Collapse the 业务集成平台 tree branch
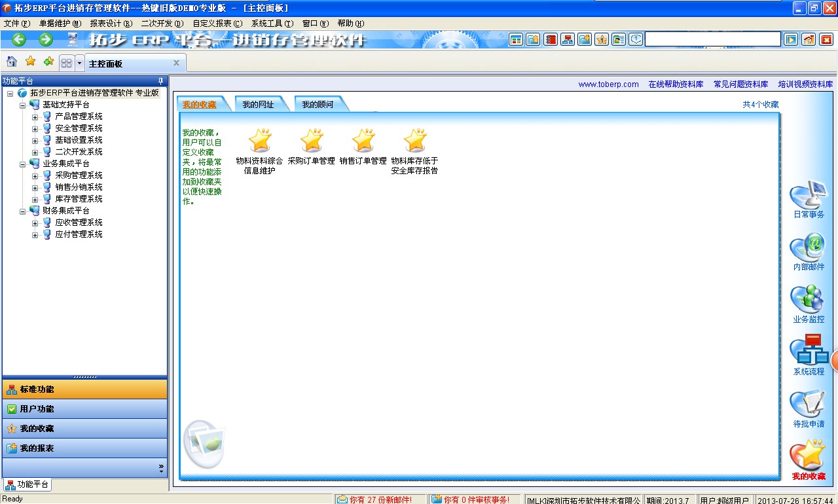The image size is (838, 504). point(23,164)
